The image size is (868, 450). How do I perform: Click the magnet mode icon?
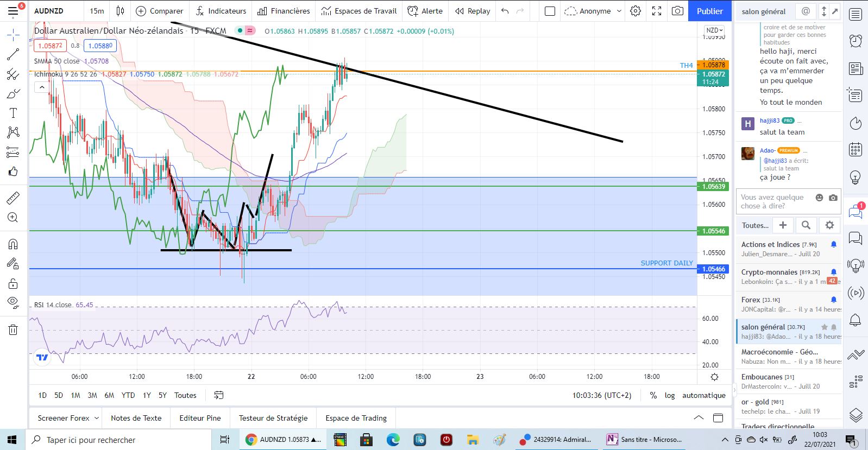point(13,244)
